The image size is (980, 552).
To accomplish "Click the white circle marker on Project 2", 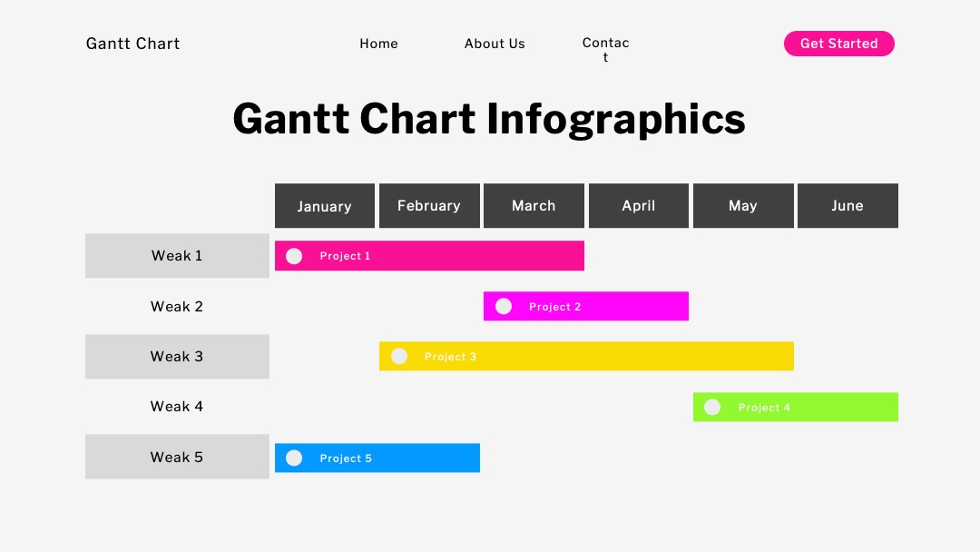I will (503, 306).
